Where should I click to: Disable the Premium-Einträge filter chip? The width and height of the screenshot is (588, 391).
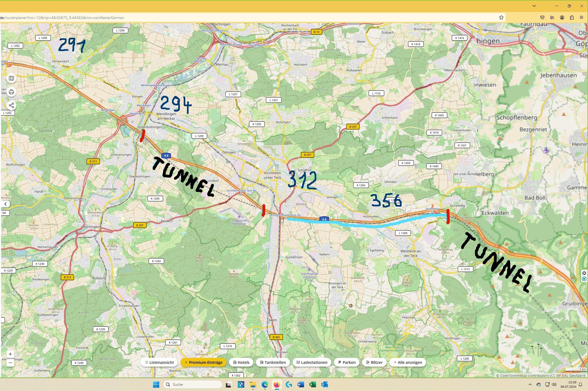point(203,362)
